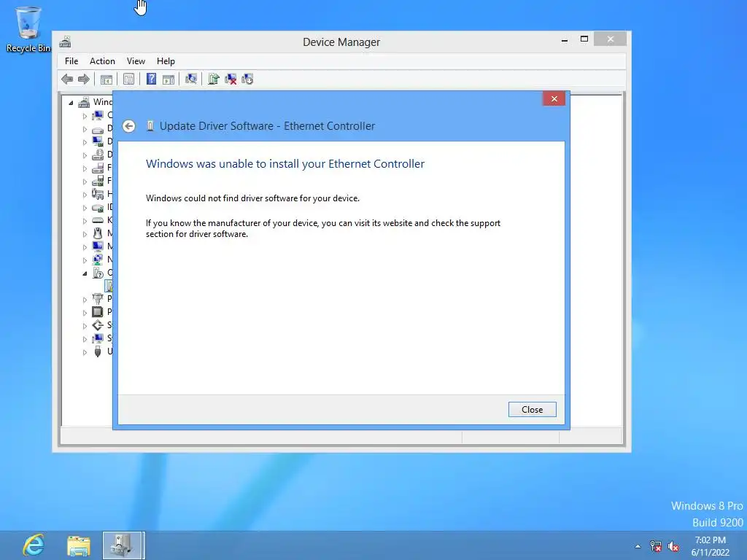Screen dimensions: 747x560
Task: Maximize the Device Manager window
Action: point(584,39)
